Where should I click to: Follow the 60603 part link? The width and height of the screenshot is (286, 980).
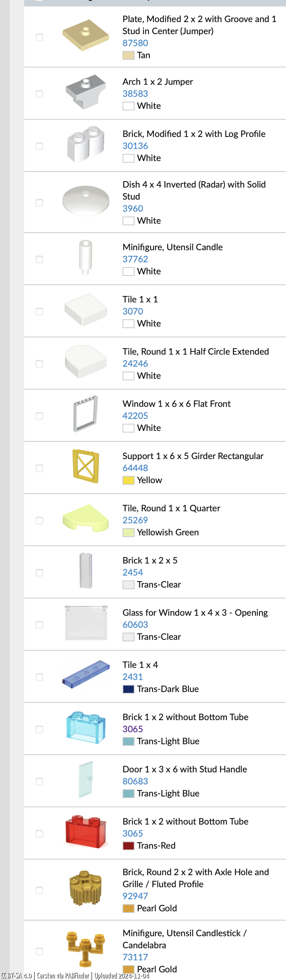(135, 625)
